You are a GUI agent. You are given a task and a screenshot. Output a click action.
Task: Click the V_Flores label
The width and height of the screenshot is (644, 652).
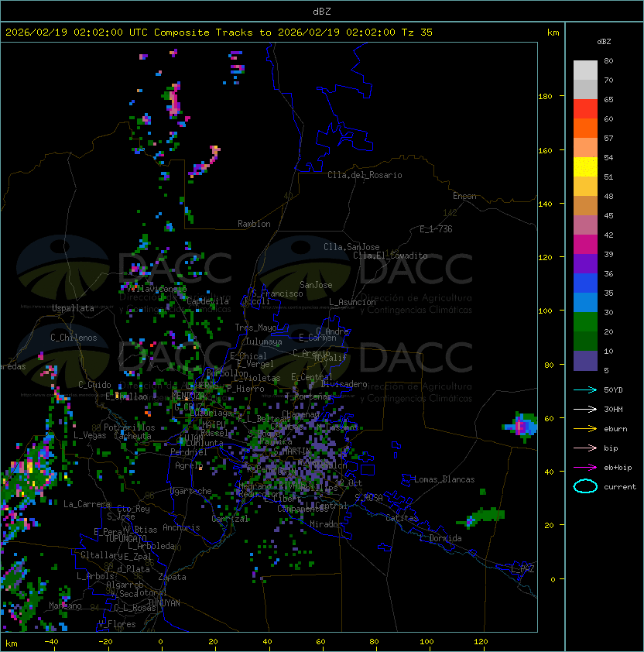117,624
